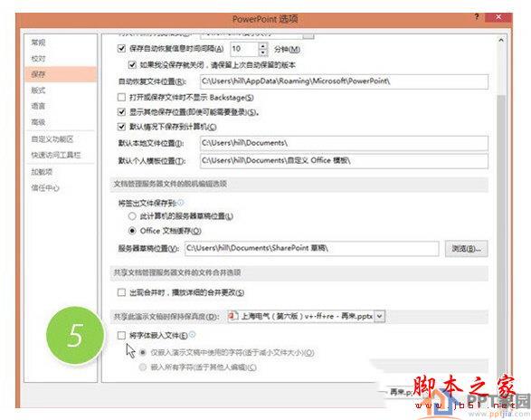Open the help question mark icon
531x420 pixels.
[477, 16]
